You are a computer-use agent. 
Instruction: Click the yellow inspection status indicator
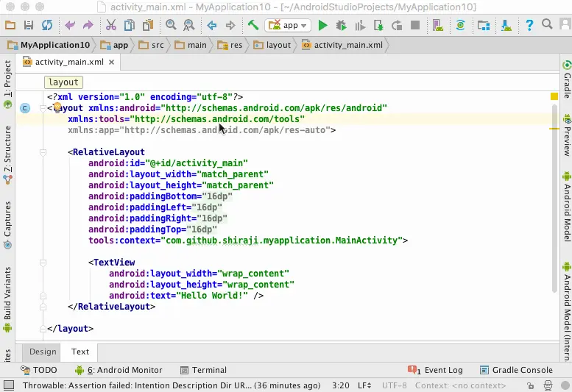point(554,96)
